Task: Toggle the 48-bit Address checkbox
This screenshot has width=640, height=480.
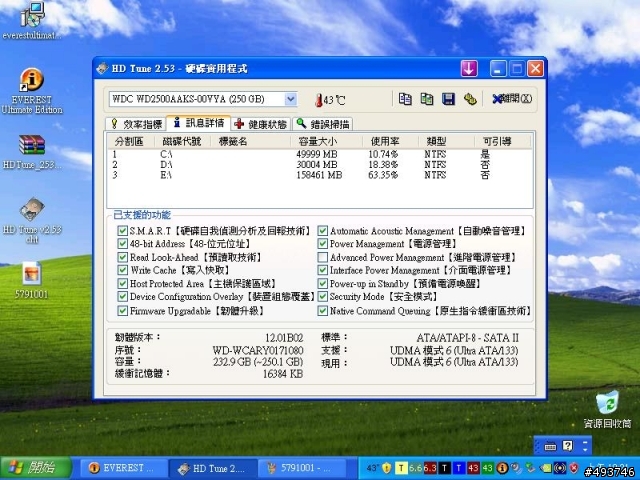Action: (x=122, y=244)
